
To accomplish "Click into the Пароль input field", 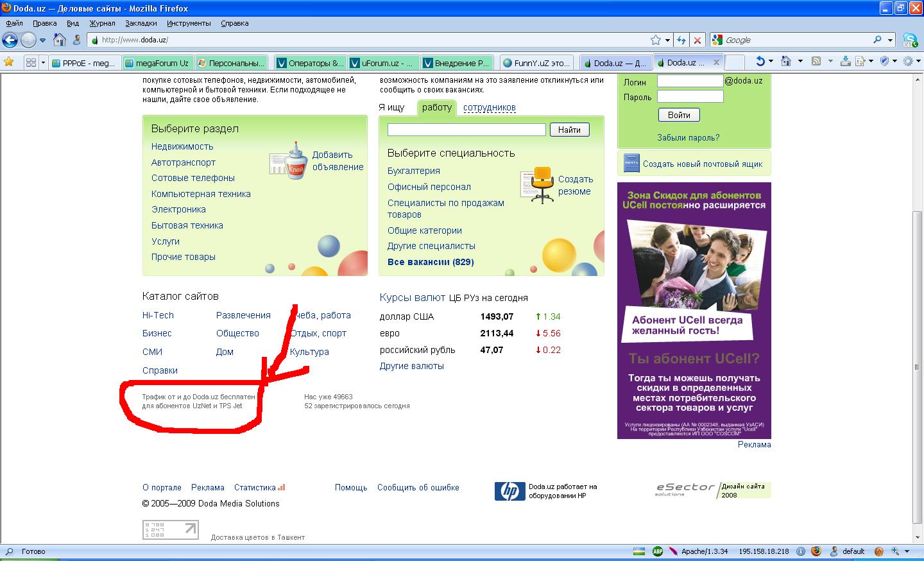I will tap(690, 96).
